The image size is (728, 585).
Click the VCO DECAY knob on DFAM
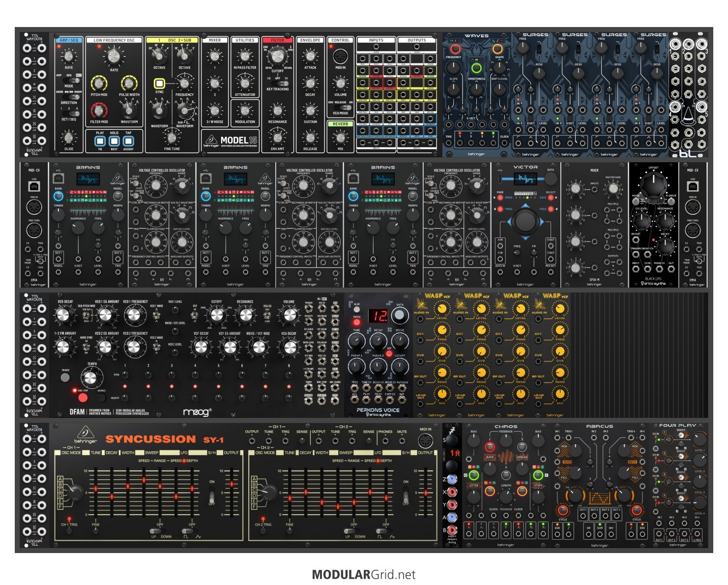pos(63,315)
